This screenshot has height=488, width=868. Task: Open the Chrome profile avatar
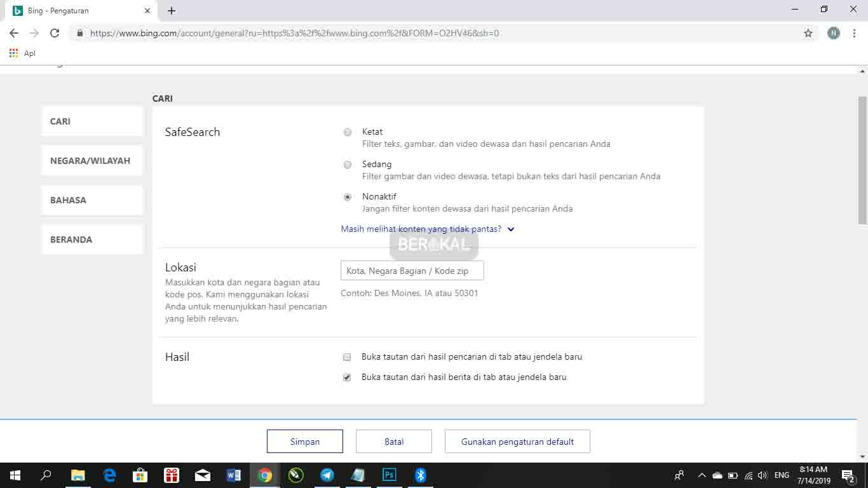coord(833,33)
